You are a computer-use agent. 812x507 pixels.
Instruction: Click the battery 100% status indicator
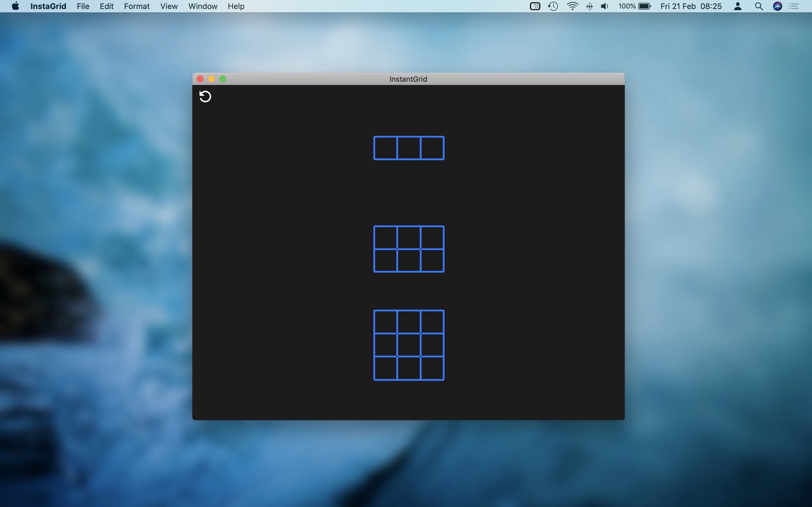click(x=634, y=6)
